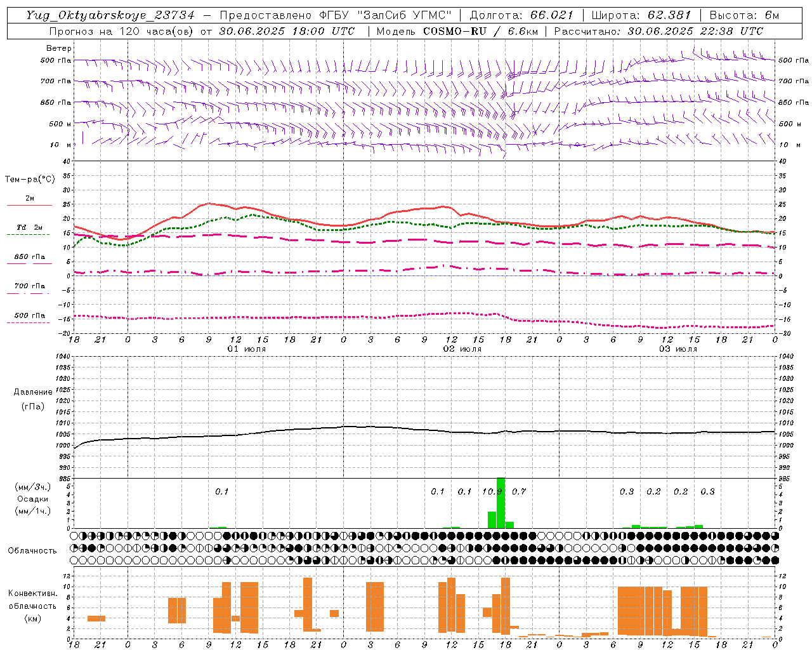Select the 'Td 2м' legend label
The height and width of the screenshot is (650, 812).
pos(29,227)
